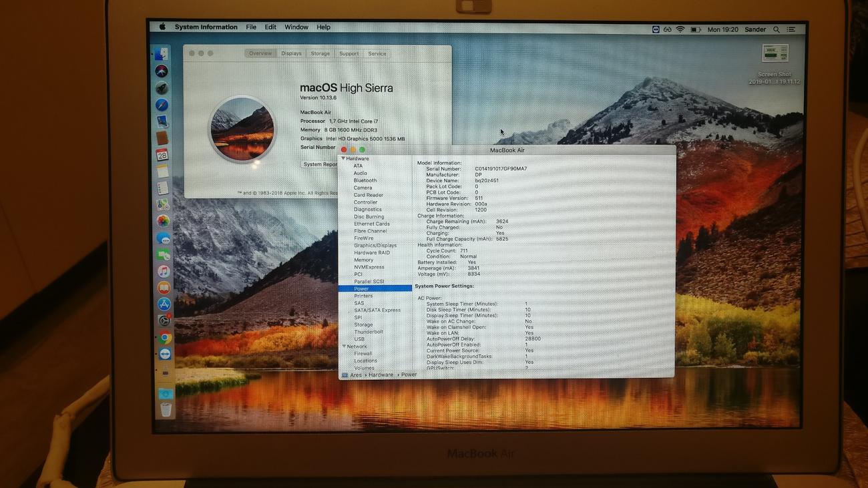Click the System Report button
868x488 pixels.
coord(320,164)
